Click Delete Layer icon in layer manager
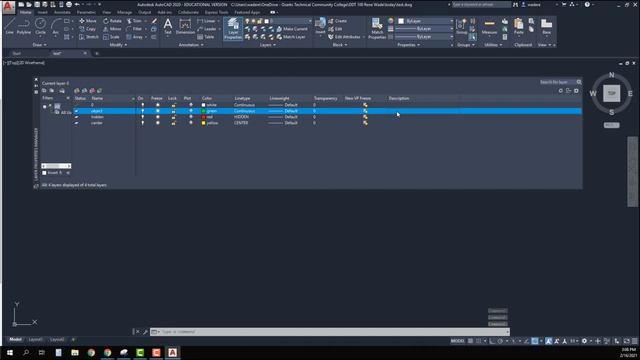This screenshot has height=360, width=640. coord(92,91)
